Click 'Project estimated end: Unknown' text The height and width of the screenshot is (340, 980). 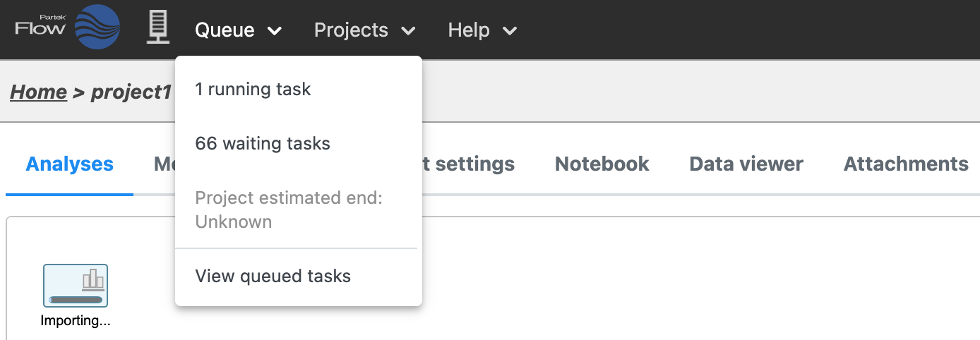pos(288,210)
